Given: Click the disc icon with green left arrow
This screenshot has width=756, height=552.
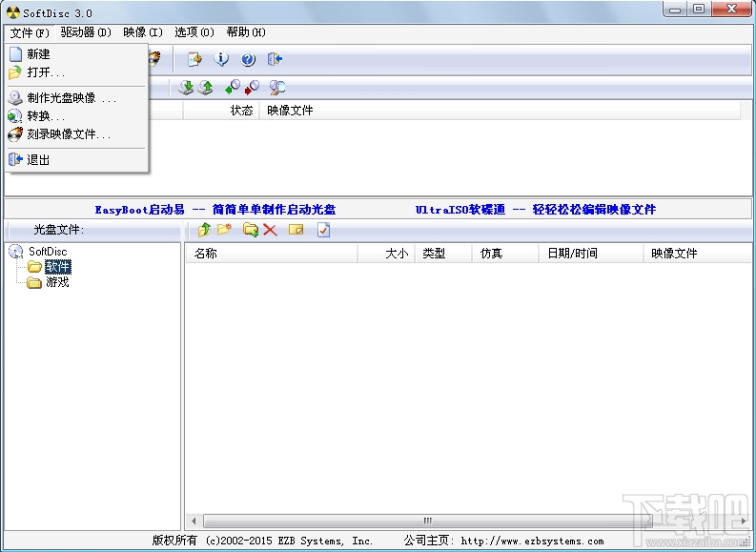Looking at the screenshot, I should [233, 88].
